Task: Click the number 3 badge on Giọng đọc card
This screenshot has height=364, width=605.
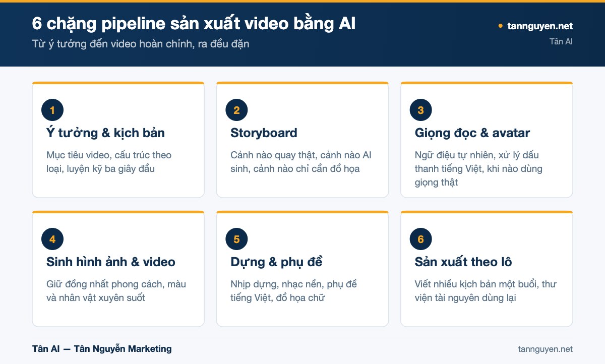Action: point(421,110)
